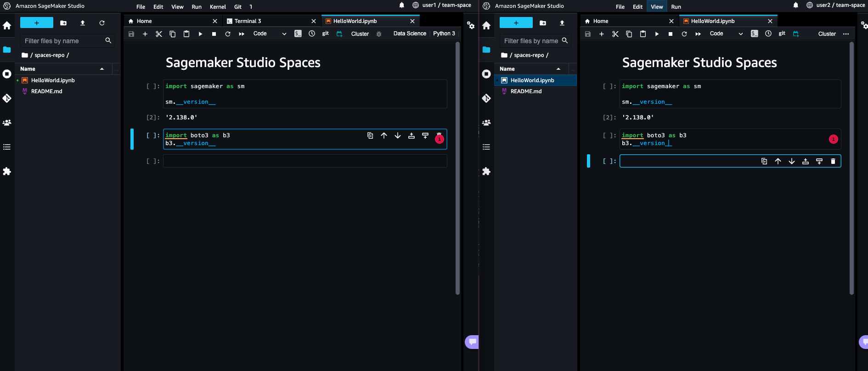Viewport: 868px width, 371px height.
Task: Enable debugger bug icon in left notebook
Action: 379,34
